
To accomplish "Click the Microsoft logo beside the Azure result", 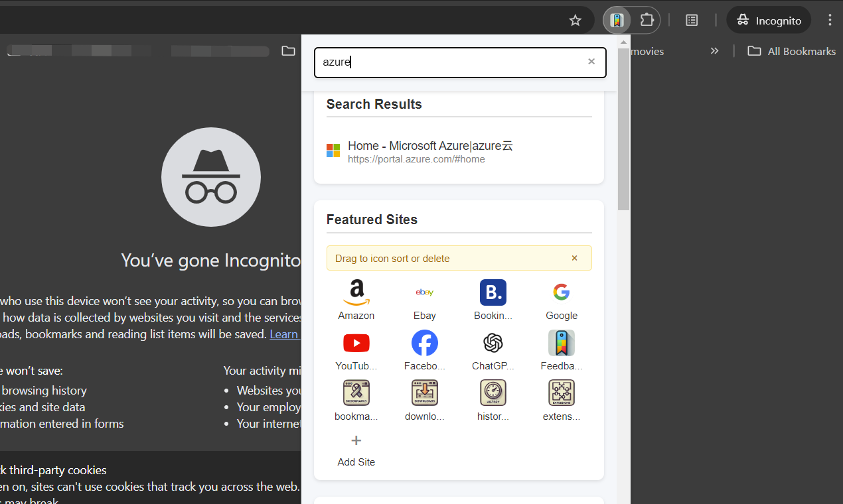I will [x=333, y=151].
